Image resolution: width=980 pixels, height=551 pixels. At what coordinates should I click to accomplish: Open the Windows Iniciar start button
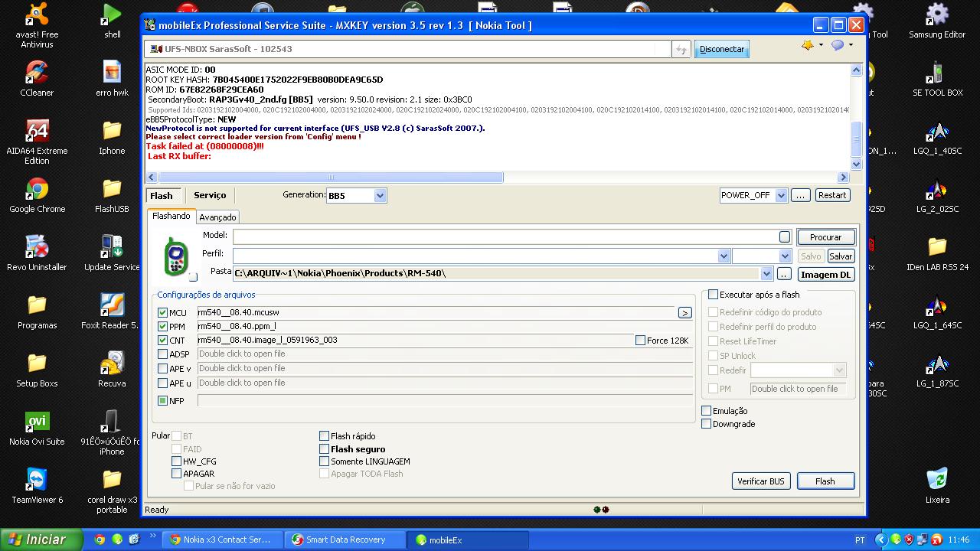pyautogui.click(x=41, y=540)
